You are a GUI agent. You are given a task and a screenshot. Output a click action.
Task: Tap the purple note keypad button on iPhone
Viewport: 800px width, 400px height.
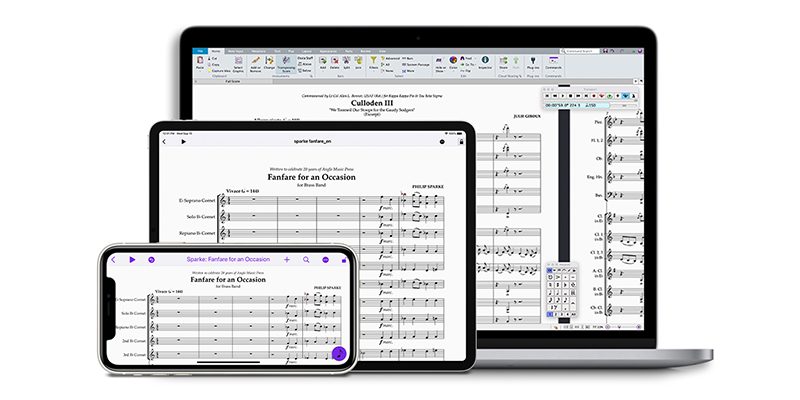click(339, 353)
